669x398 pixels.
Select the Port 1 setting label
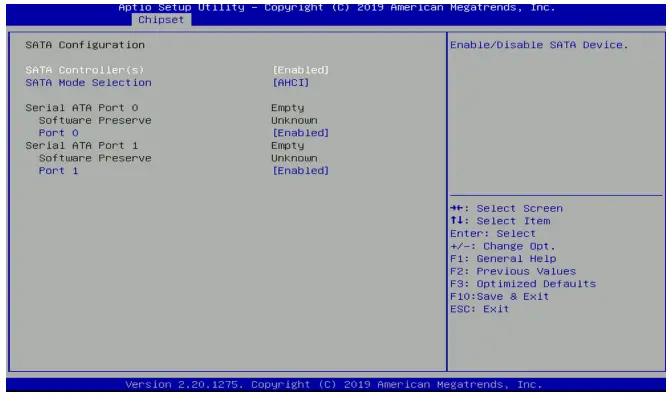pos(58,171)
